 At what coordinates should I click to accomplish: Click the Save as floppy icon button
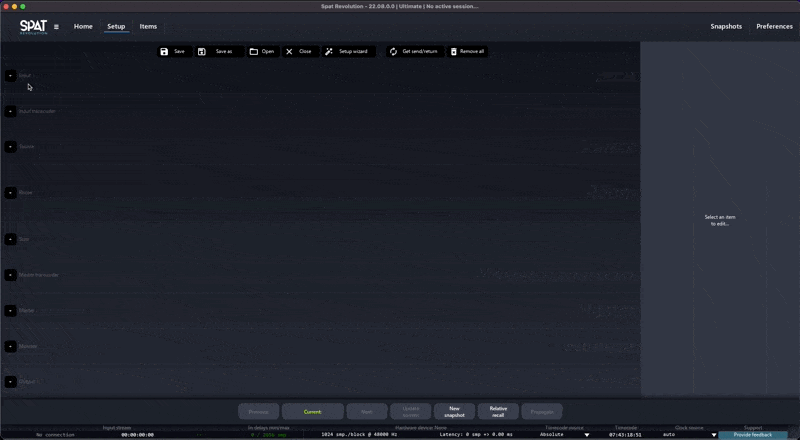[219, 52]
